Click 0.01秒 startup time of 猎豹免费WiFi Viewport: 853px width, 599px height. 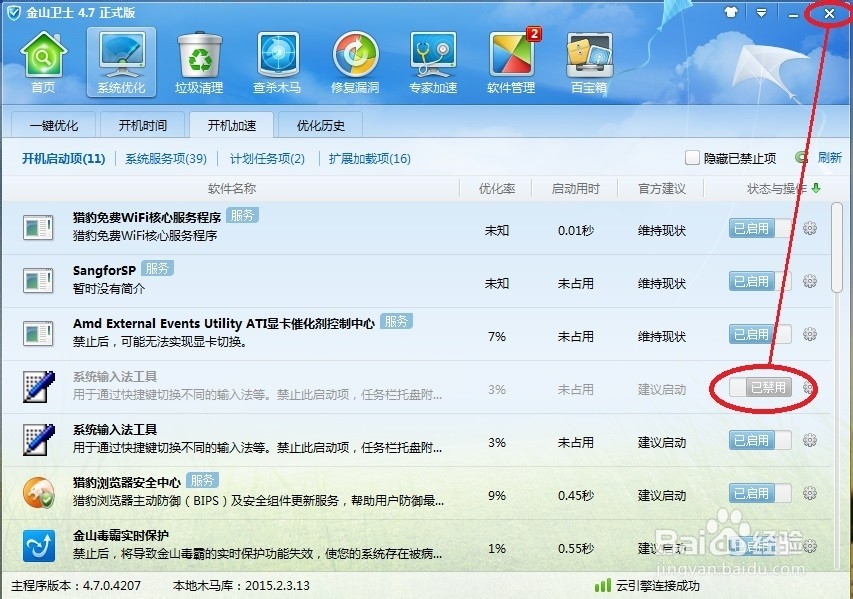pos(576,230)
